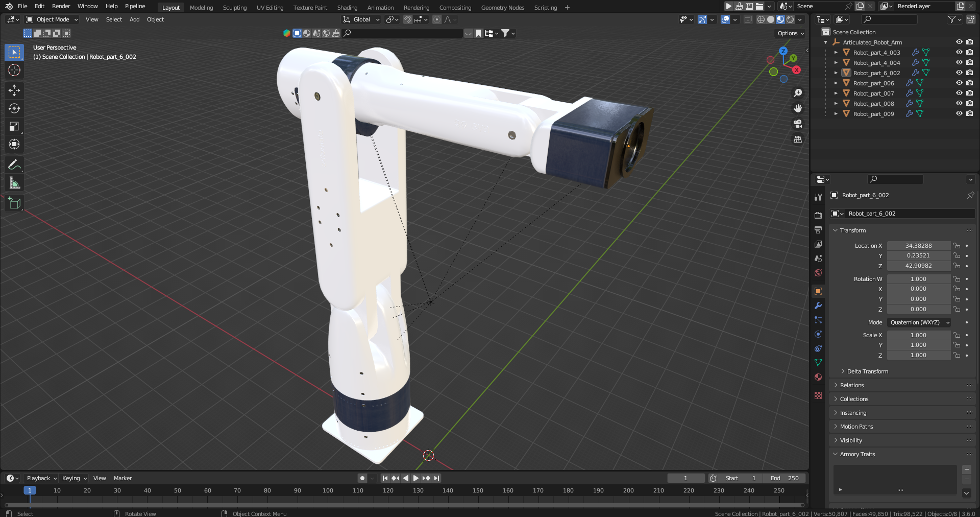The image size is (980, 517).
Task: Open the Tool properties tab
Action: point(818,197)
